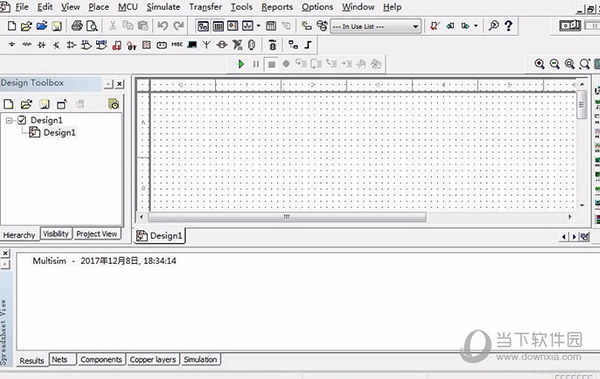Screen dimensions: 600x379
Task: Click the New icon in Design Toolbox
Action: 8,104
